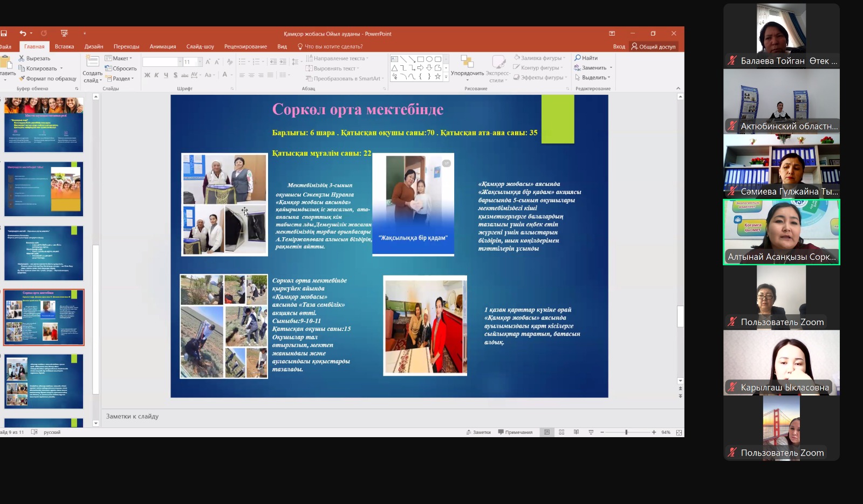Click the zoom slider handle in status bar
This screenshot has width=863, height=504.
[626, 432]
